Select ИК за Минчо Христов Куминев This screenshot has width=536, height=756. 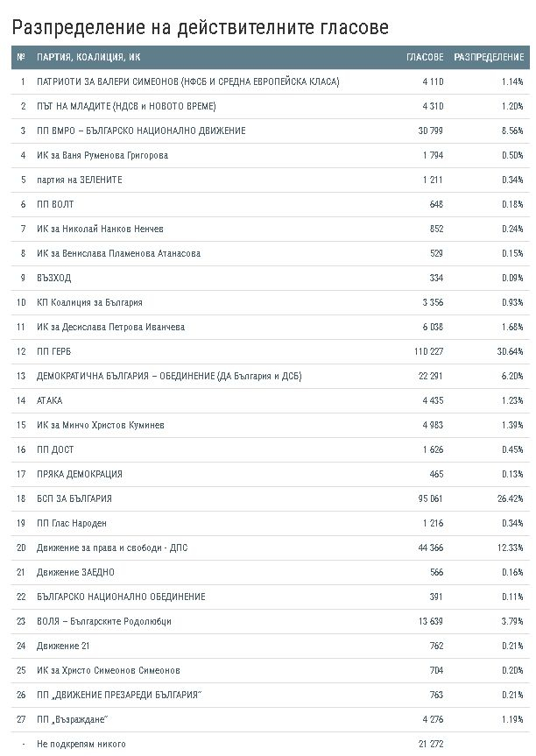pyautogui.click(x=101, y=425)
